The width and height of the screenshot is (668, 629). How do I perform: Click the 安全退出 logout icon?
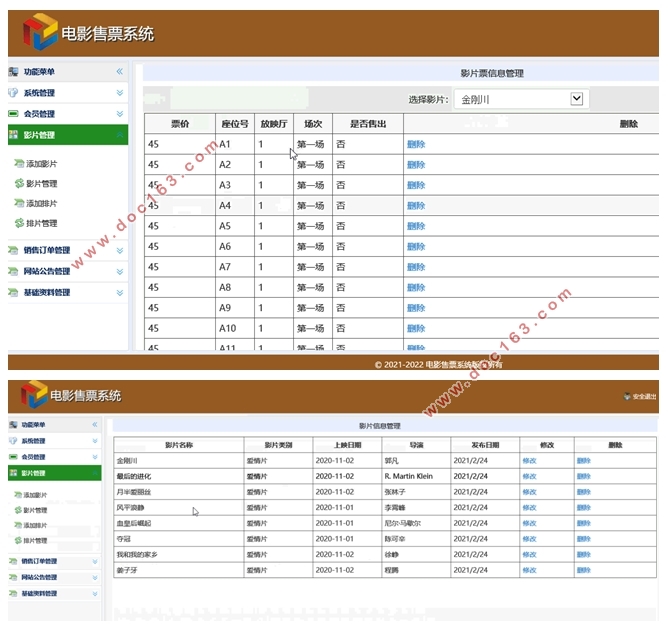click(627, 396)
